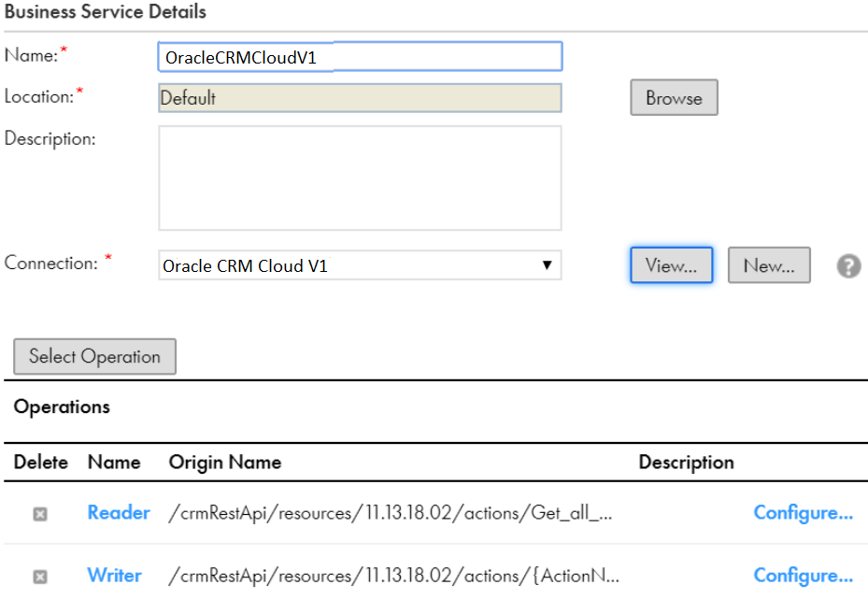868x599 pixels.
Task: Click the Origin Name column header
Action: click(x=225, y=463)
